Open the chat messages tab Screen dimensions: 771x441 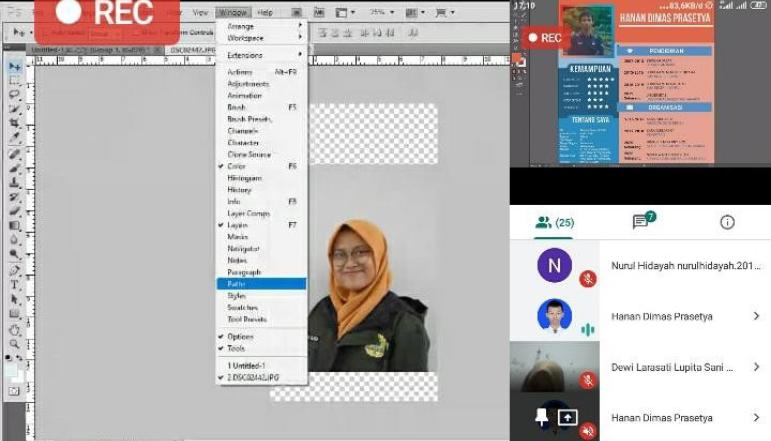click(641, 222)
